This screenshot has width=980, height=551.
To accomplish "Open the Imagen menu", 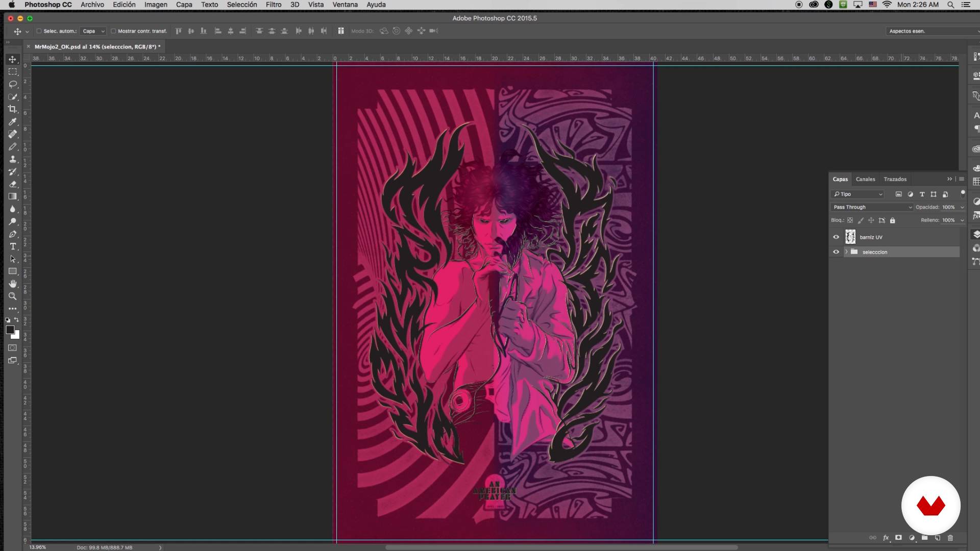I will [x=156, y=5].
